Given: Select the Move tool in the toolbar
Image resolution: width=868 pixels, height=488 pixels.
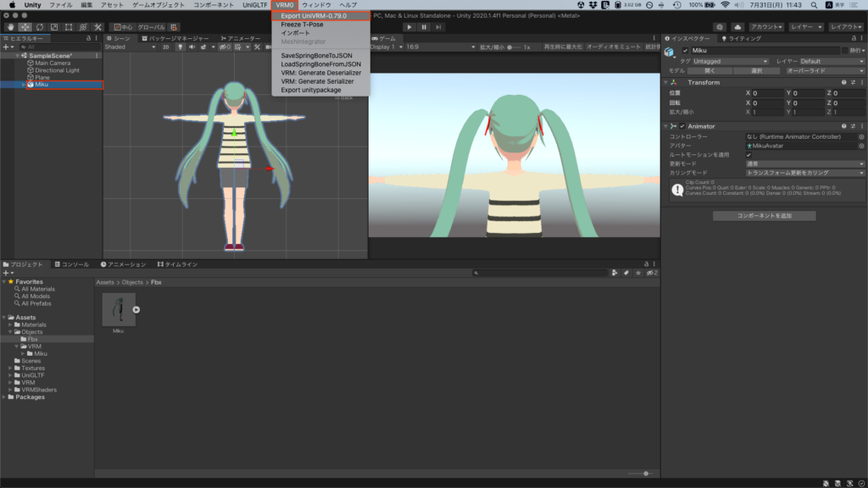Looking at the screenshot, I should 25,27.
